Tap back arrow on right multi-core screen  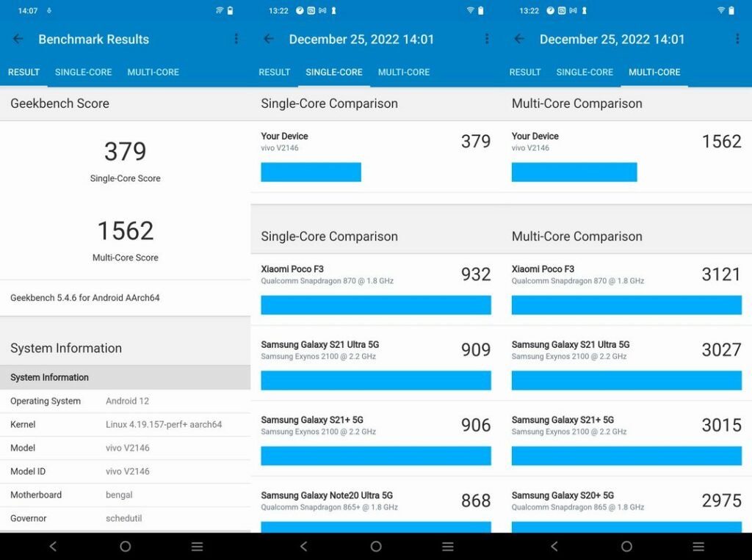[x=519, y=39]
